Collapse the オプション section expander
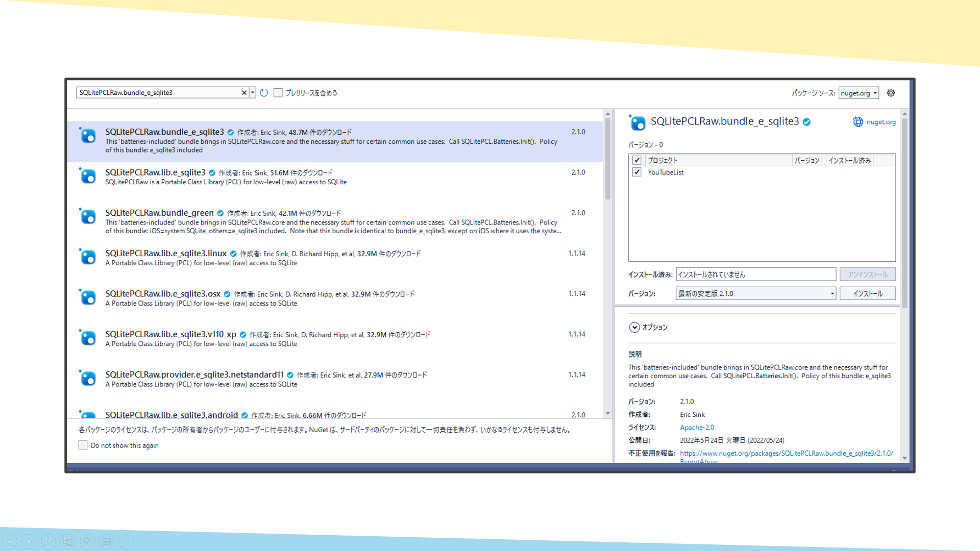The image size is (980, 551). [634, 327]
